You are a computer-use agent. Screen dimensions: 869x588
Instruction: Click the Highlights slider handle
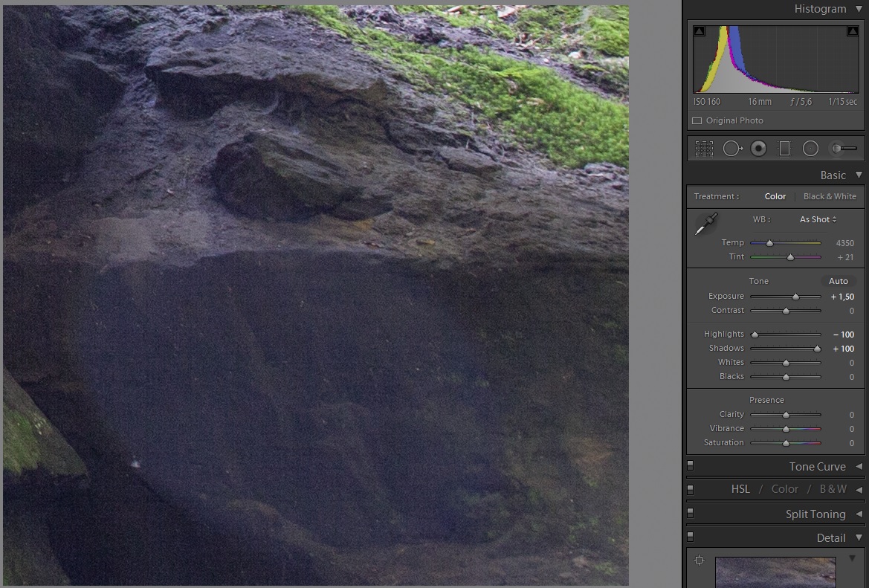coord(755,335)
